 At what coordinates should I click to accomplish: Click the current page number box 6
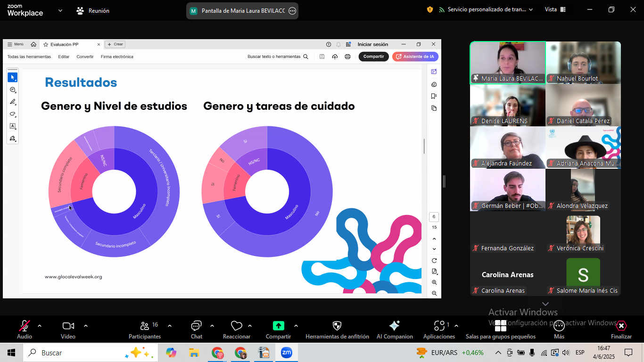point(434,217)
